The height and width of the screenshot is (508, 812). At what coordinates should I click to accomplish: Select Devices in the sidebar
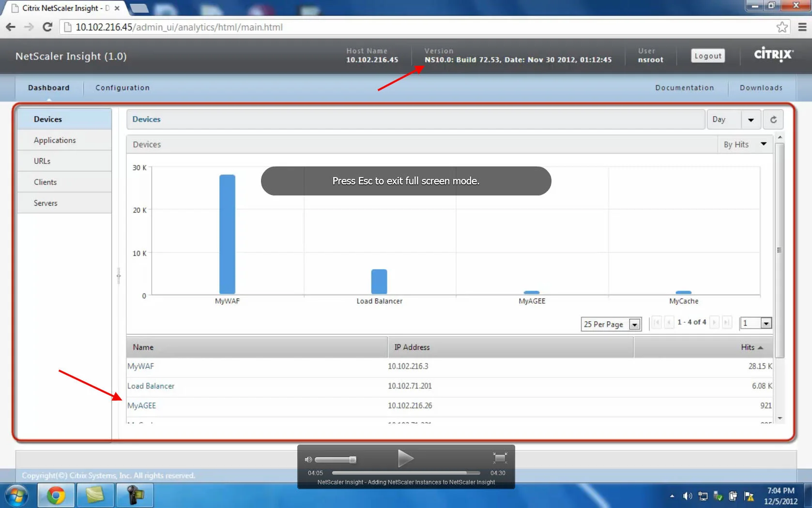point(64,119)
